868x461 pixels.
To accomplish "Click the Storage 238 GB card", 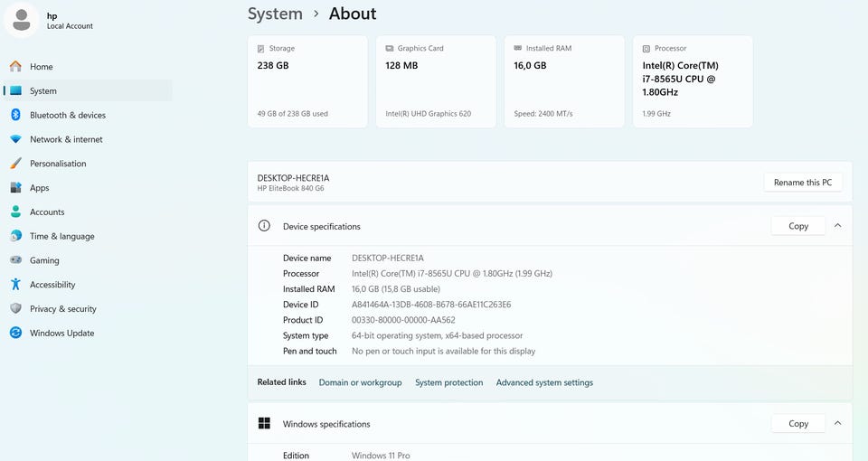I will click(307, 81).
